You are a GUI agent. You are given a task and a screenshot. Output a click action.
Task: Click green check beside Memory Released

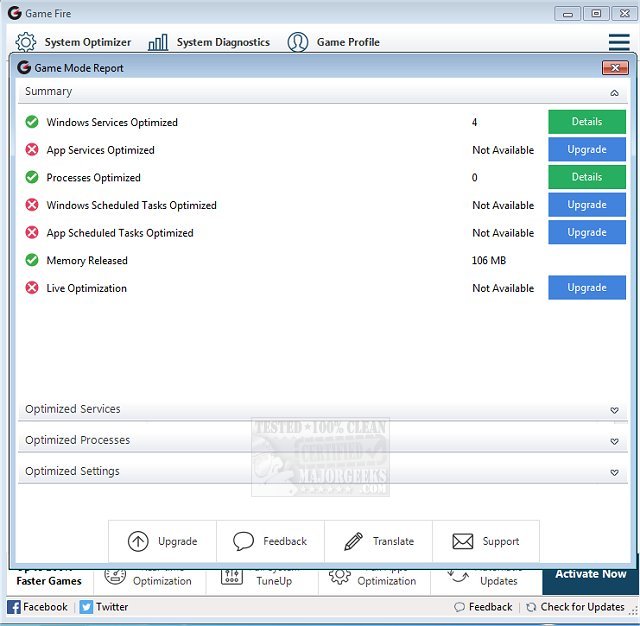[x=32, y=260]
